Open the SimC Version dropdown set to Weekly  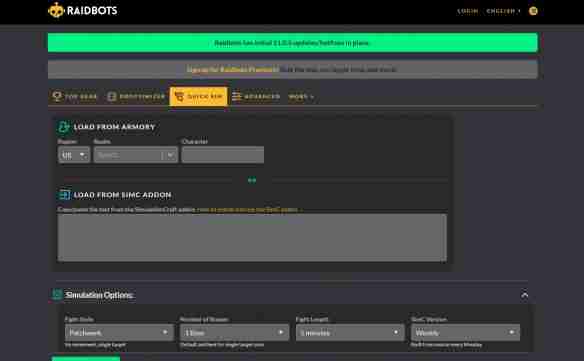466,332
